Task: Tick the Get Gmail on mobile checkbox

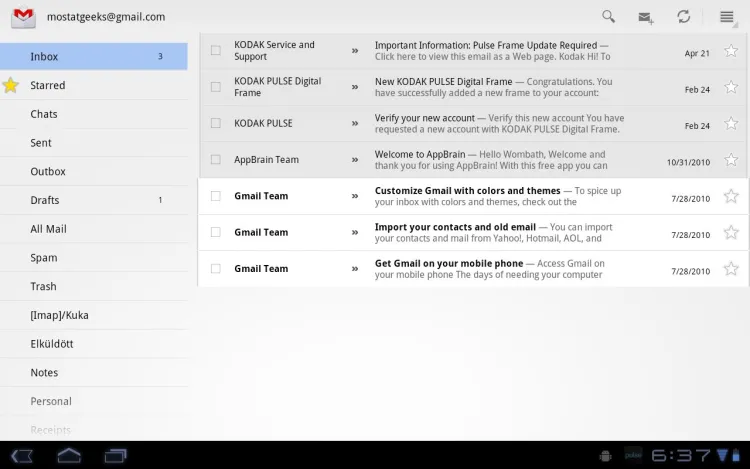Action: [x=215, y=268]
